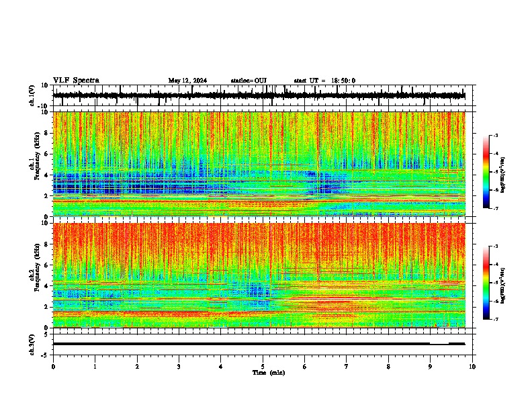Click the '6' tick on ch.2 frequency axis
The height and width of the screenshot is (411, 532).
pos(47,265)
